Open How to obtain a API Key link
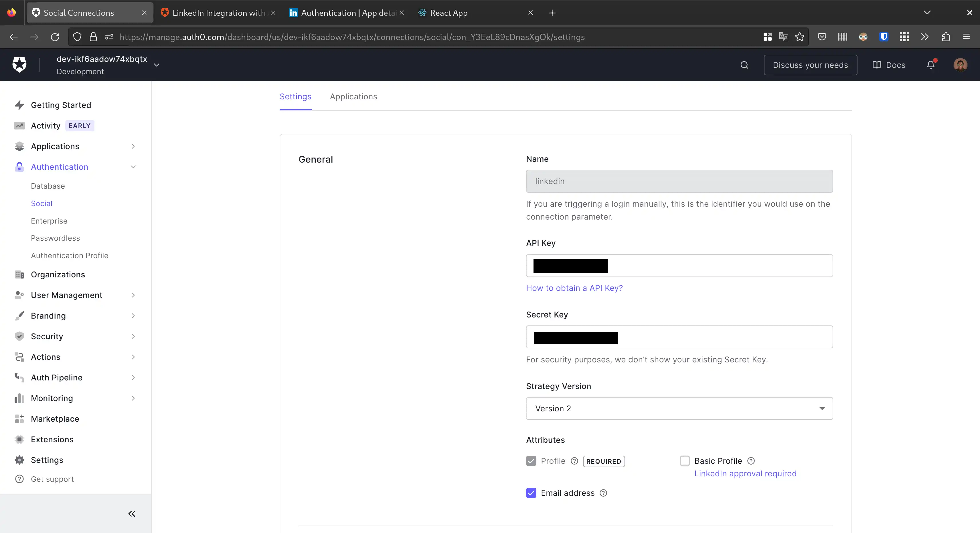Screen dimensions: 980x533 click(574, 288)
